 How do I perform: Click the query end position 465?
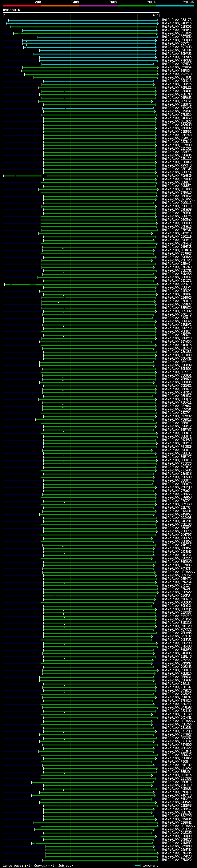tap(155, 15)
